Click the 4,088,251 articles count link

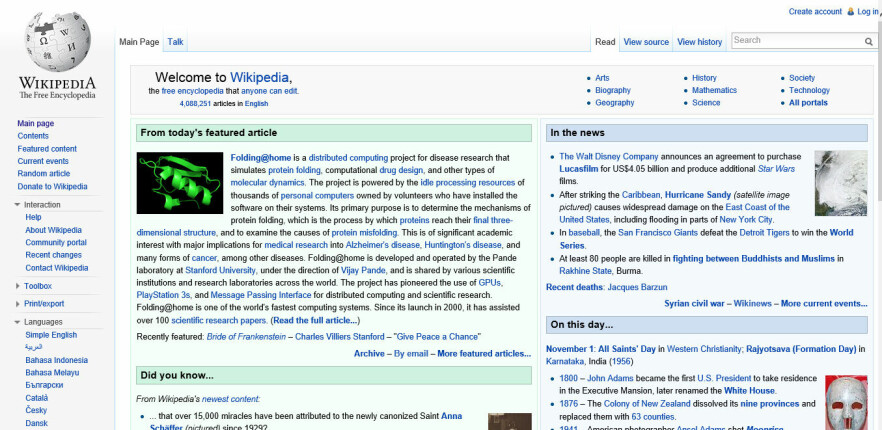(195, 104)
